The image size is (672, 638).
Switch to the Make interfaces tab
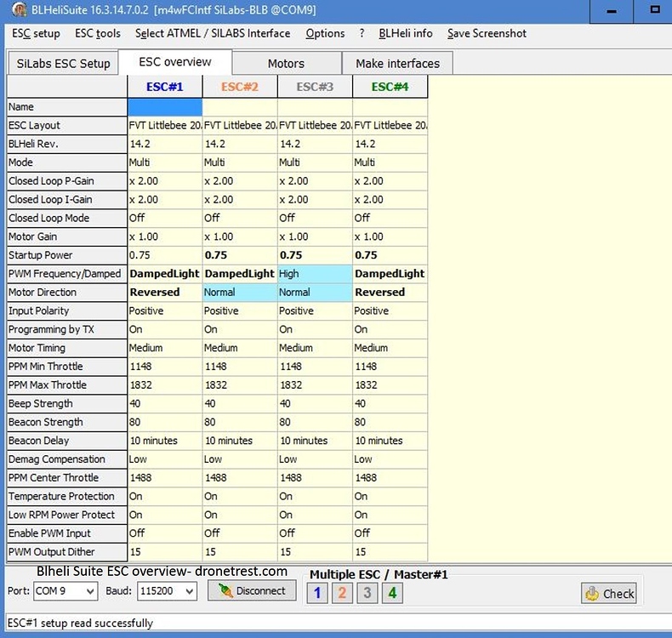(397, 64)
